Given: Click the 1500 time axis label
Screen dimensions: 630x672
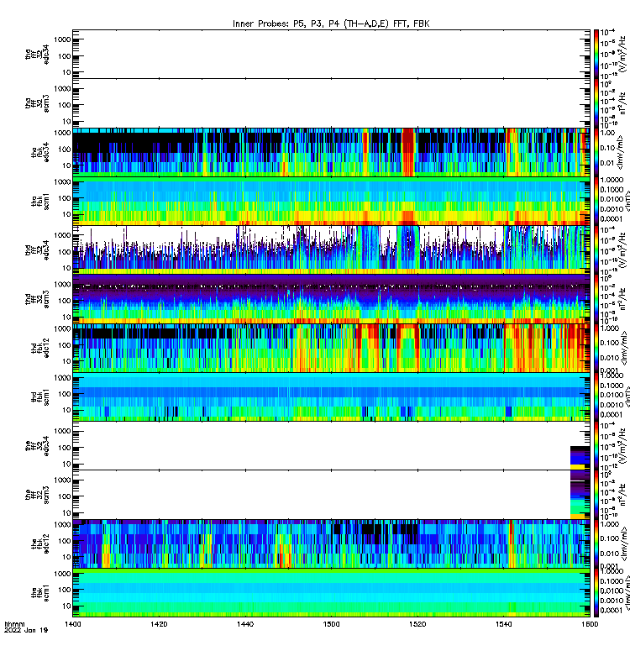Looking at the screenshot, I should point(331,624).
